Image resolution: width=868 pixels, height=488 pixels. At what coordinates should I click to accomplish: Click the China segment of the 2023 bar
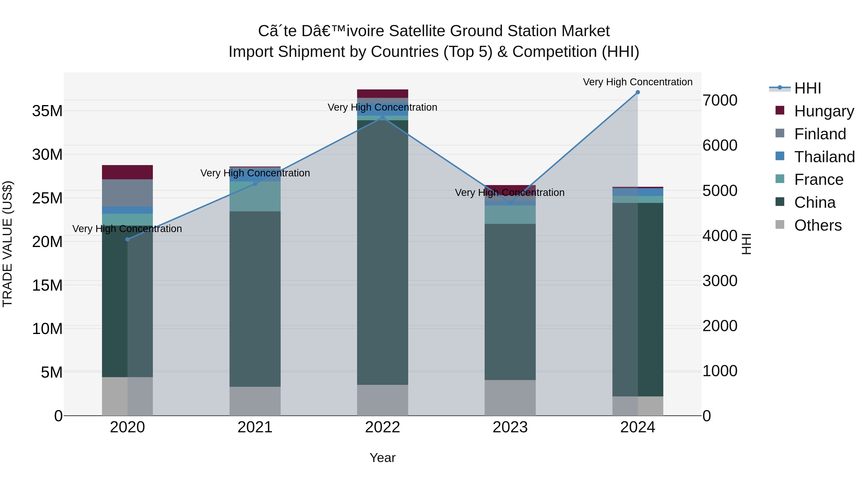tap(510, 302)
